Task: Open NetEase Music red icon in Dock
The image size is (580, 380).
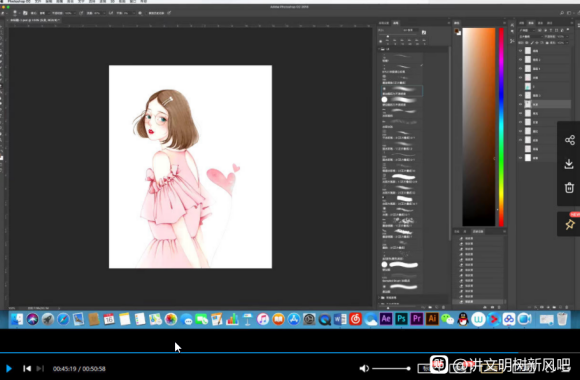Action: pos(355,319)
